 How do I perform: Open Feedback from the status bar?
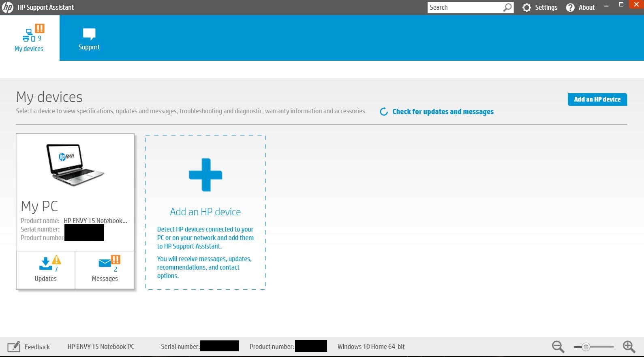pos(29,347)
